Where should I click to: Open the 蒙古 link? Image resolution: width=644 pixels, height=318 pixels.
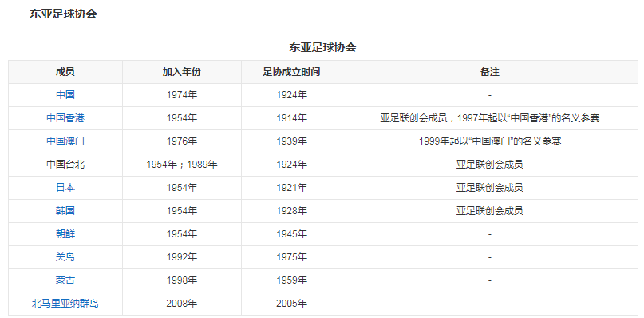(65, 280)
